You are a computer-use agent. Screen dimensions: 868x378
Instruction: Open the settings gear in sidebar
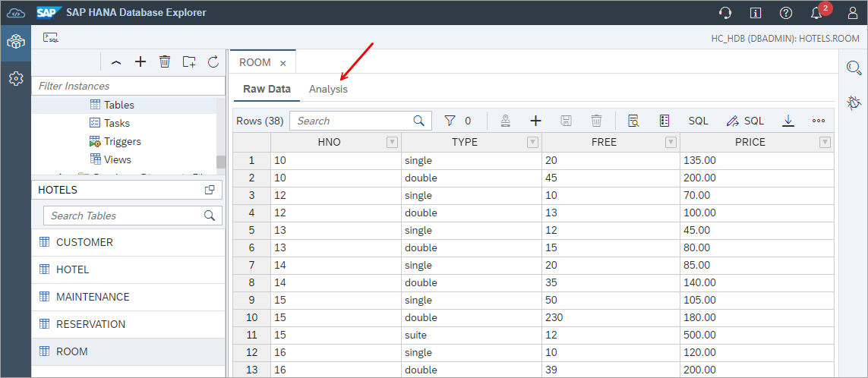pos(15,79)
